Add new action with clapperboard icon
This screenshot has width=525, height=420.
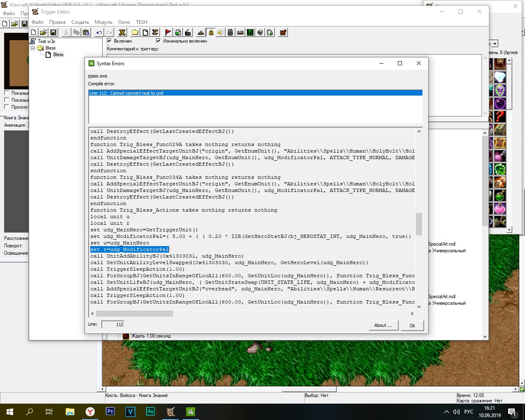coord(188,32)
